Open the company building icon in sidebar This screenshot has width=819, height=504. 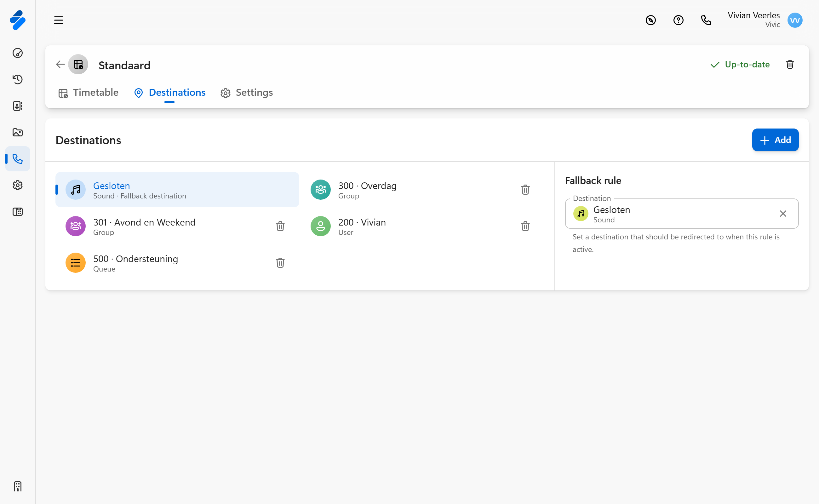point(18,486)
